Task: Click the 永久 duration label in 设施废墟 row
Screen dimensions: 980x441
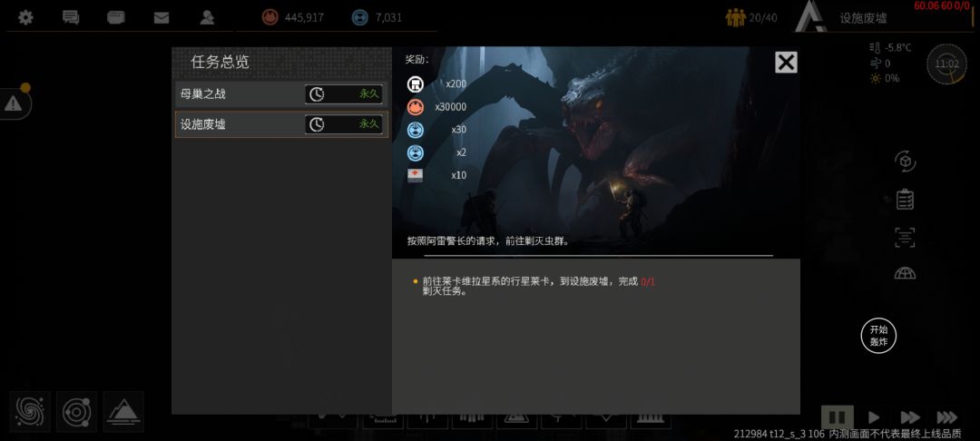Action: click(368, 124)
